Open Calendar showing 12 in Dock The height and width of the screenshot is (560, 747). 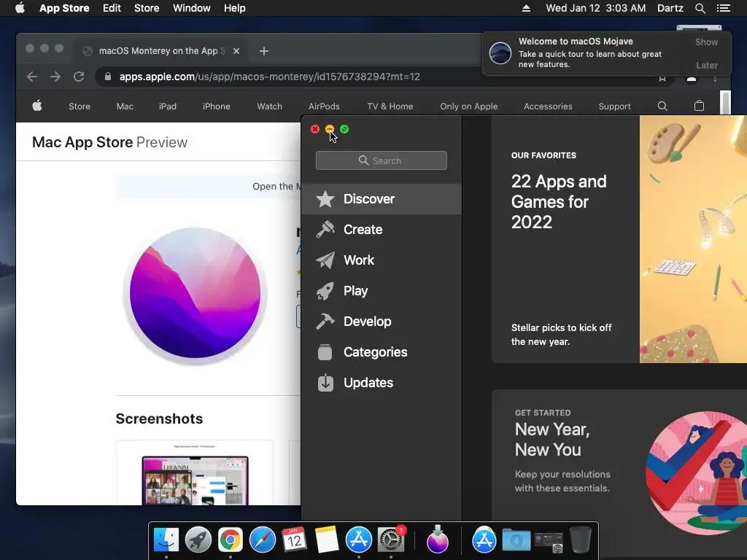tap(294, 540)
